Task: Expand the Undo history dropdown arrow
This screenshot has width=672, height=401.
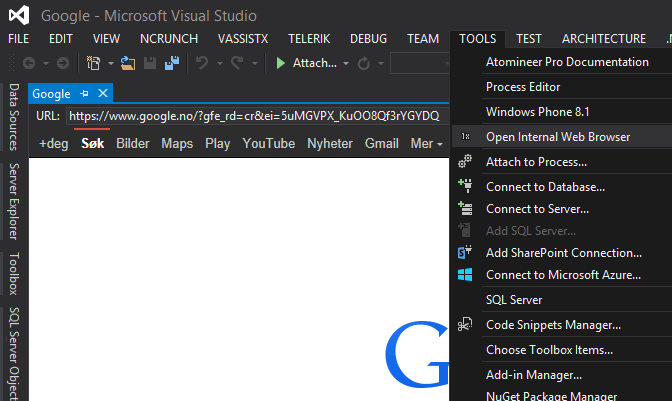Action: coord(219,63)
